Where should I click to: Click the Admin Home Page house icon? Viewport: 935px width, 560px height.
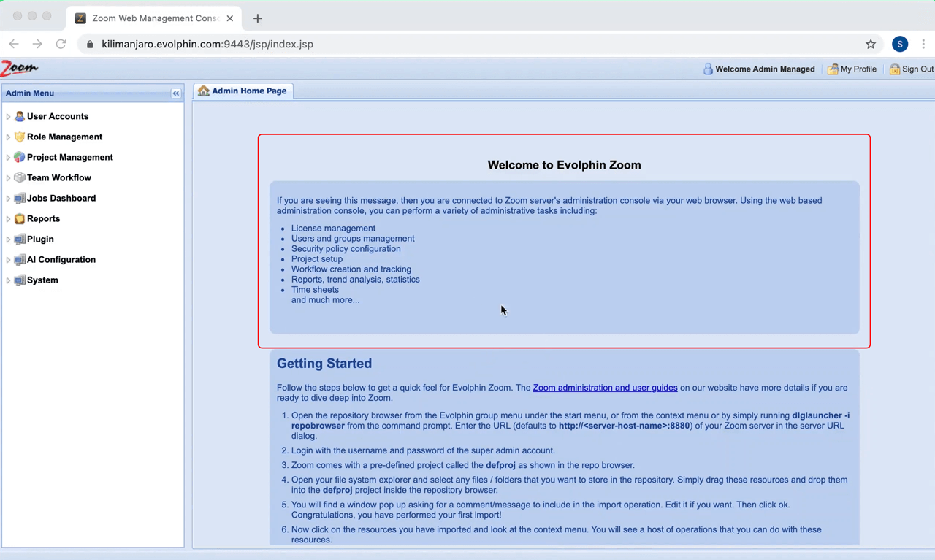point(204,91)
